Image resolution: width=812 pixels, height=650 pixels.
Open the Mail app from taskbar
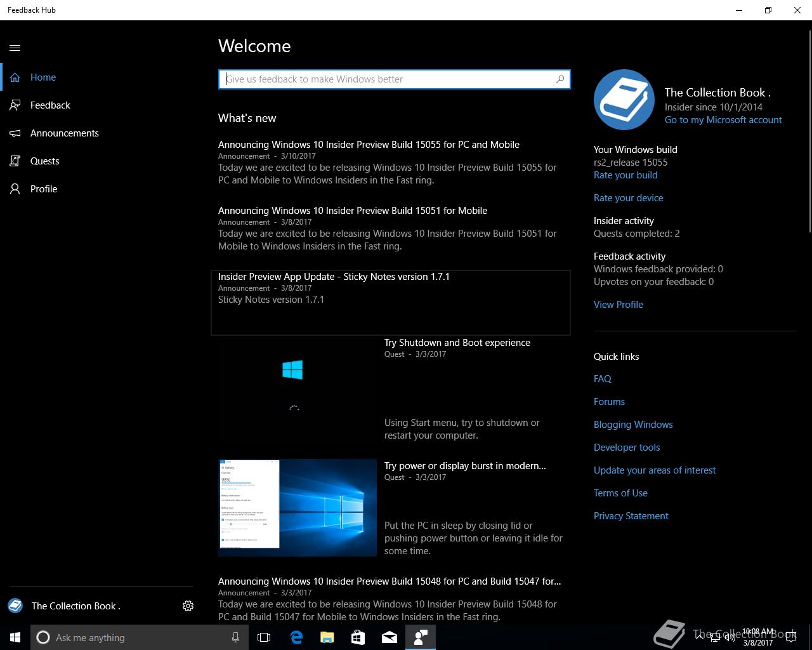pyautogui.click(x=390, y=637)
